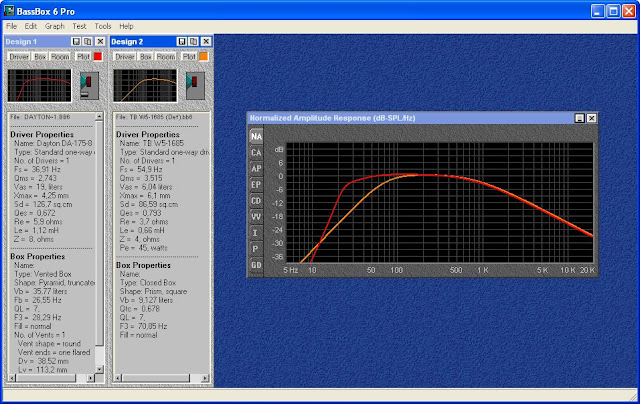Click the red plot color swatch
The image size is (640, 404).
(98, 57)
